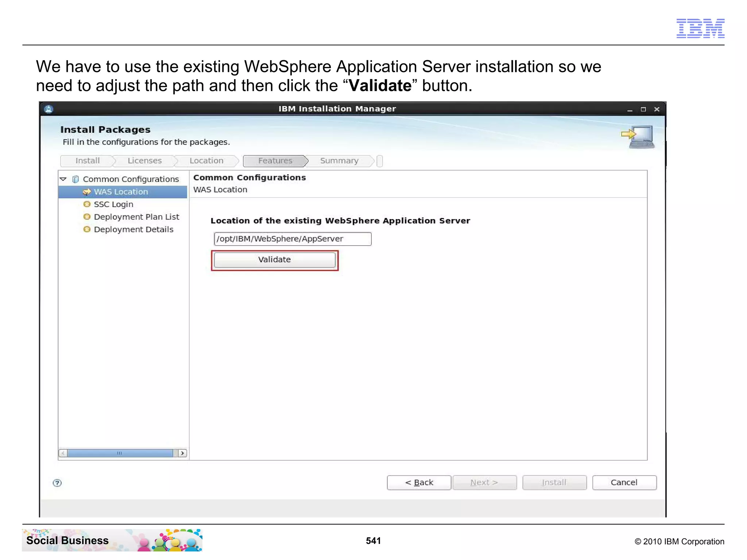
Task: Click the Deployment Plan List status icon
Action: tap(87, 217)
